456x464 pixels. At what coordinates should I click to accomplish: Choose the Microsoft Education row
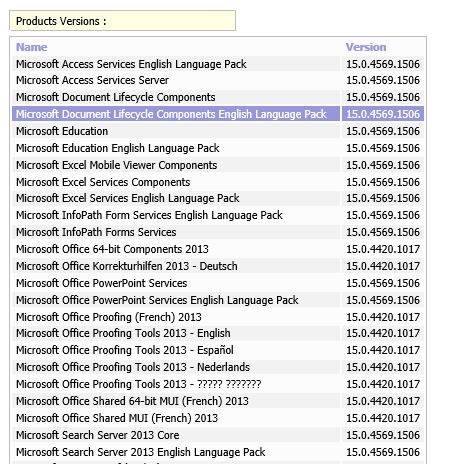point(218,131)
